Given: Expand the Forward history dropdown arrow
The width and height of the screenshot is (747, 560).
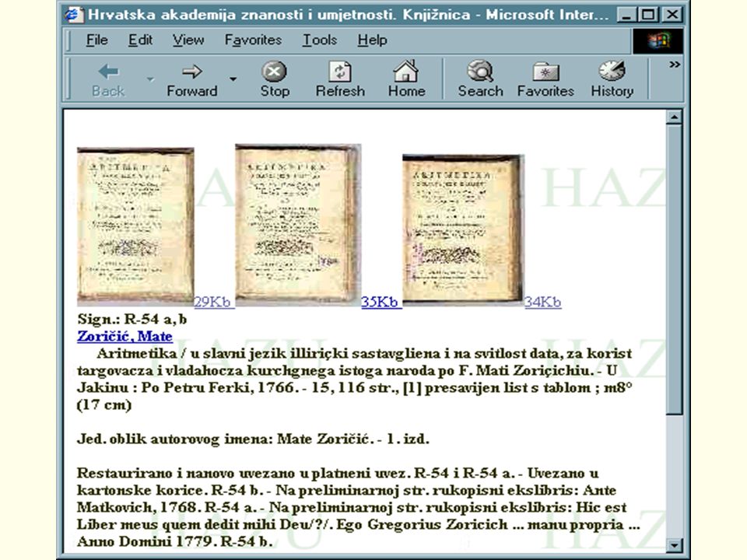Looking at the screenshot, I should [233, 79].
